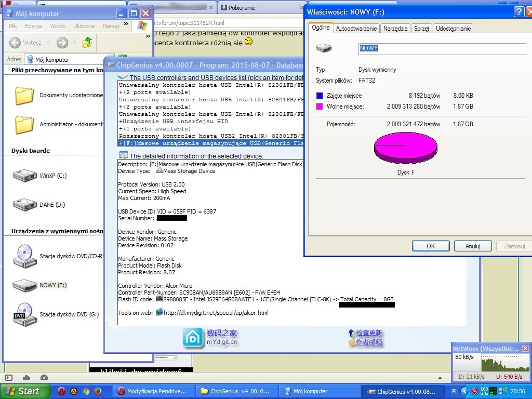Click the mYdigit.cn house logo icon
This screenshot has width=532, height=399.
(x=193, y=338)
